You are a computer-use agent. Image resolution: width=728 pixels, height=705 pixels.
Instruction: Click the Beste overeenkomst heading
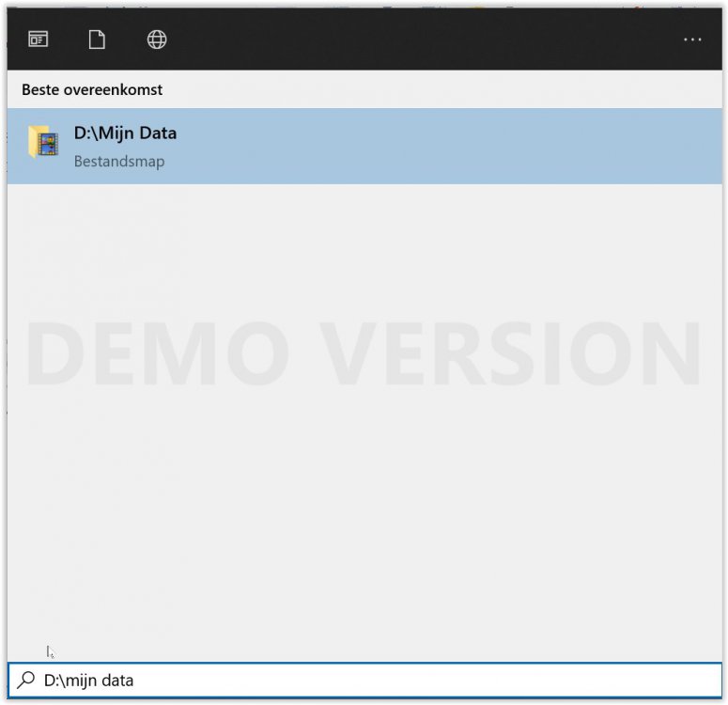click(x=92, y=89)
